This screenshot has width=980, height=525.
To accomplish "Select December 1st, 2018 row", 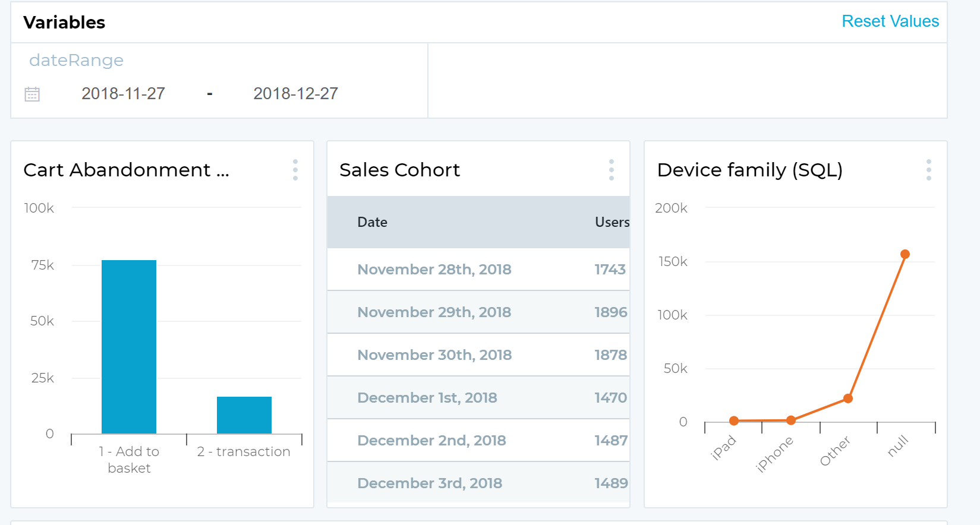I will [x=427, y=398].
